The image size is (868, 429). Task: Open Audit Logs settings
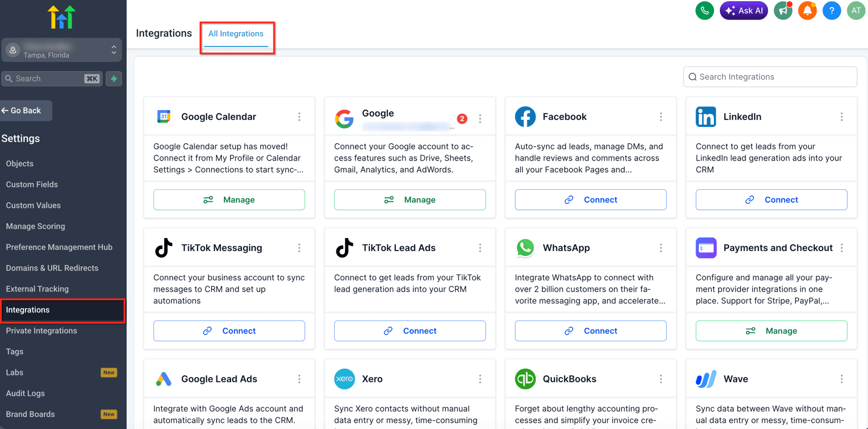click(x=25, y=394)
